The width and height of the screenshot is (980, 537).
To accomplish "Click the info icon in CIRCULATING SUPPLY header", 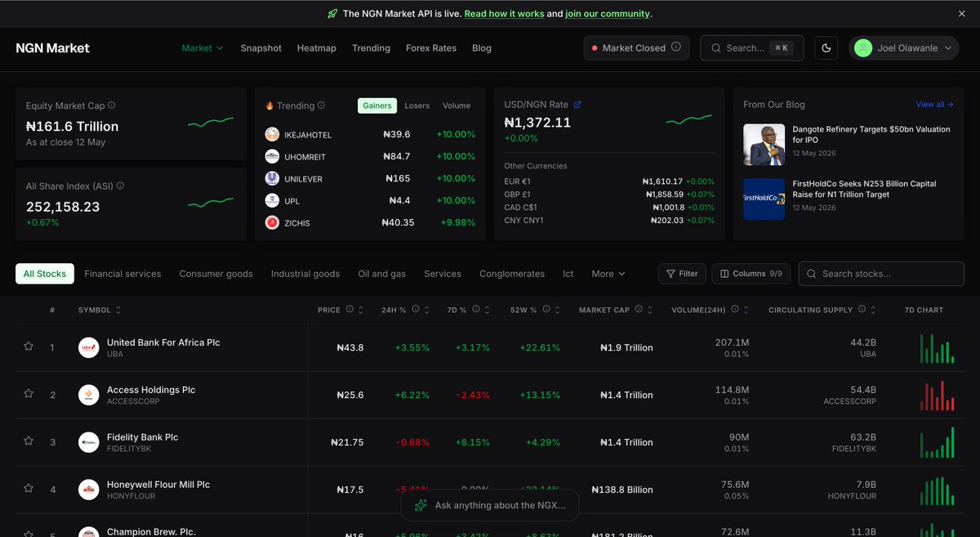I will coord(862,310).
